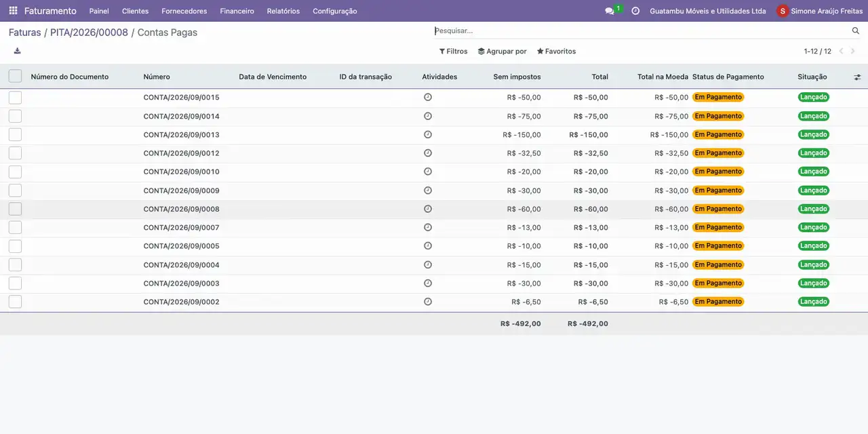Check the box for CONTA/2026/09/0012
868x434 pixels.
pos(15,153)
